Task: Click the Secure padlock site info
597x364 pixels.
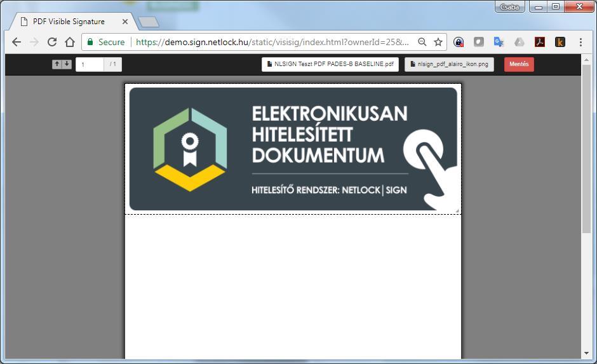Action: coord(106,42)
